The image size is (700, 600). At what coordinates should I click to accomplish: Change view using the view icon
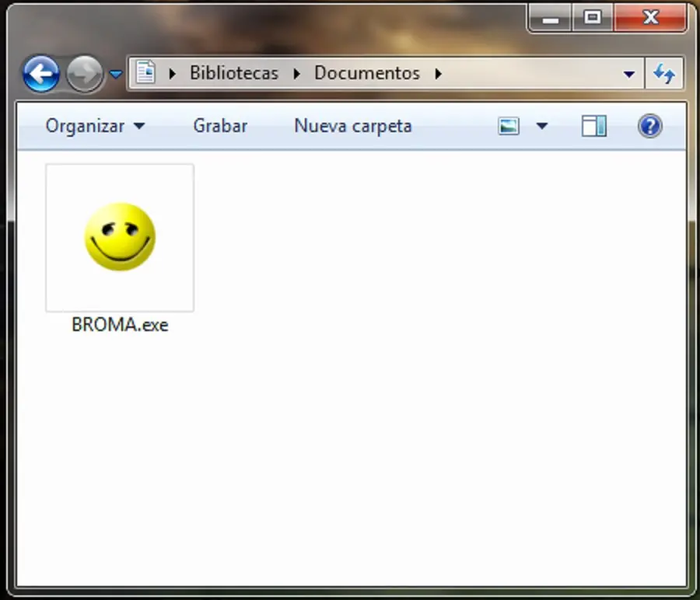coord(509,126)
